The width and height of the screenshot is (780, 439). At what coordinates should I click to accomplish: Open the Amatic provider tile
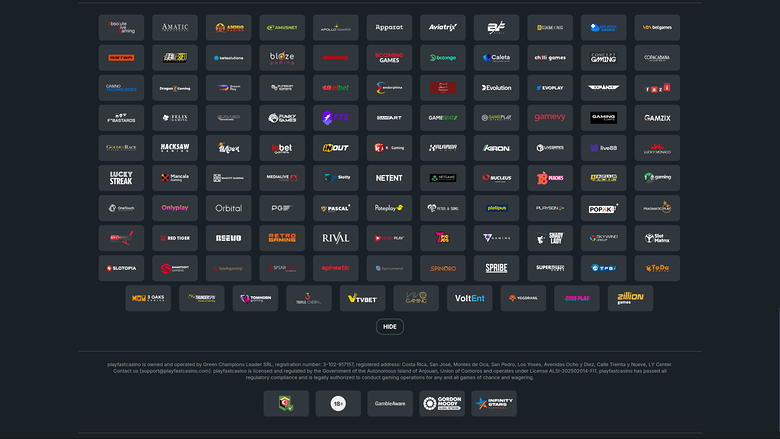pos(175,28)
